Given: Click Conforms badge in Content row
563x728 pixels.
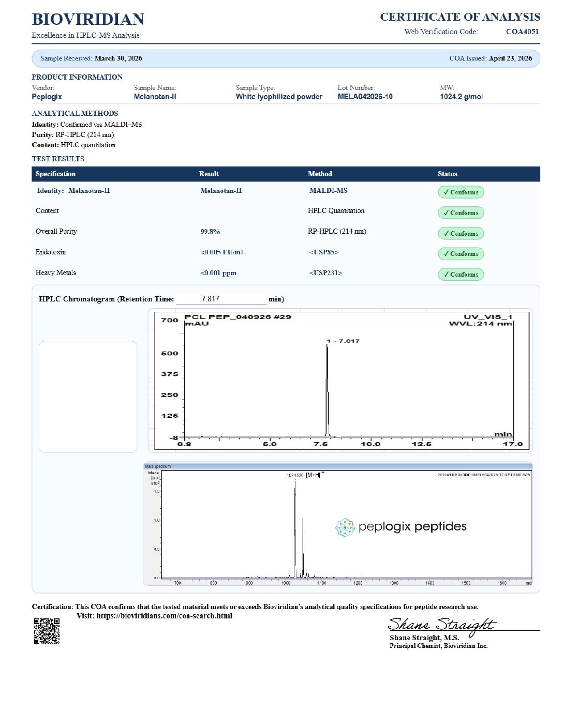Looking at the screenshot, I should 461,213.
